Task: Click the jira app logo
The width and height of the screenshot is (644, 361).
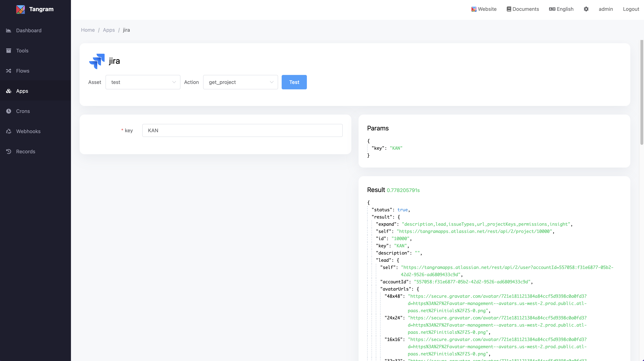Action: coord(97,61)
